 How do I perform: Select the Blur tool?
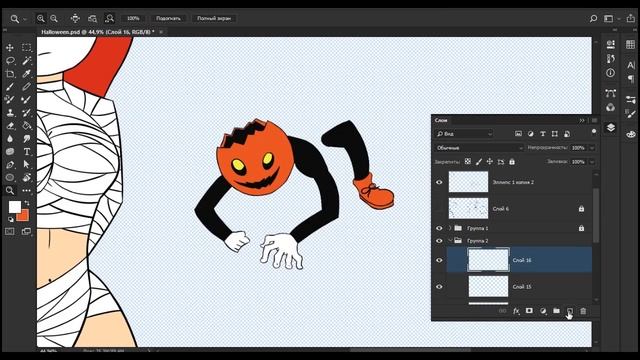[x=10, y=139]
